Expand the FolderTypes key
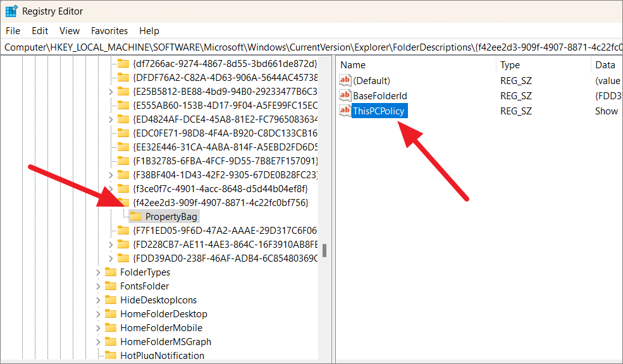 tap(98, 272)
